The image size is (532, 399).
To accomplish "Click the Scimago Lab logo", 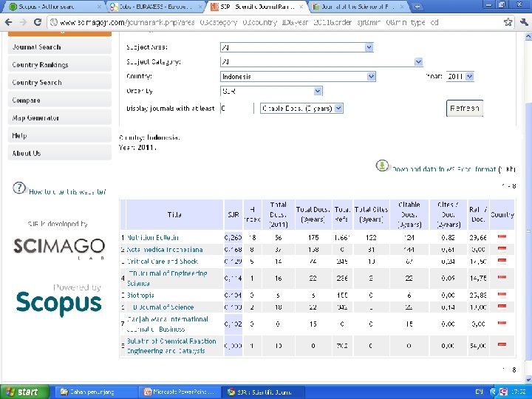I will (x=59, y=249).
